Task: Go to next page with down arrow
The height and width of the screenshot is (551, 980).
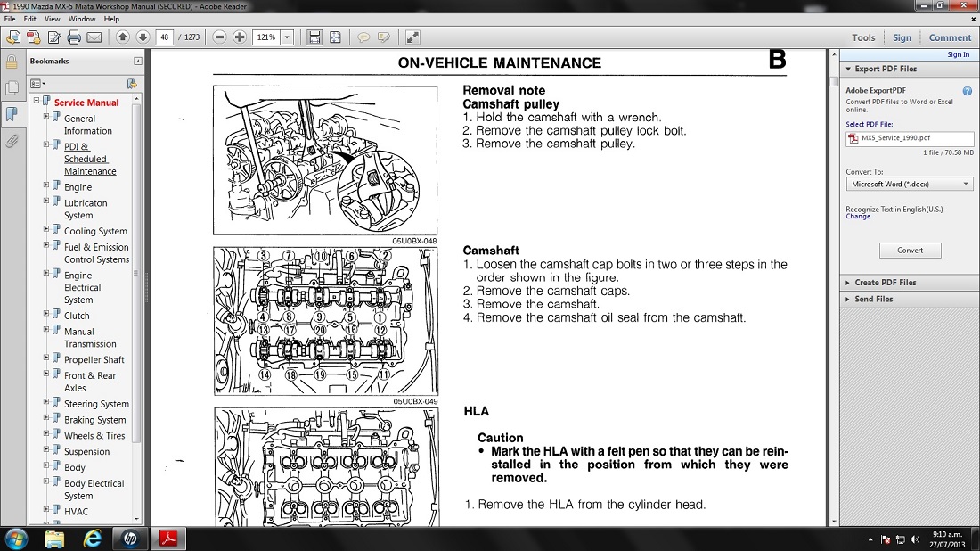Action: 143,37
